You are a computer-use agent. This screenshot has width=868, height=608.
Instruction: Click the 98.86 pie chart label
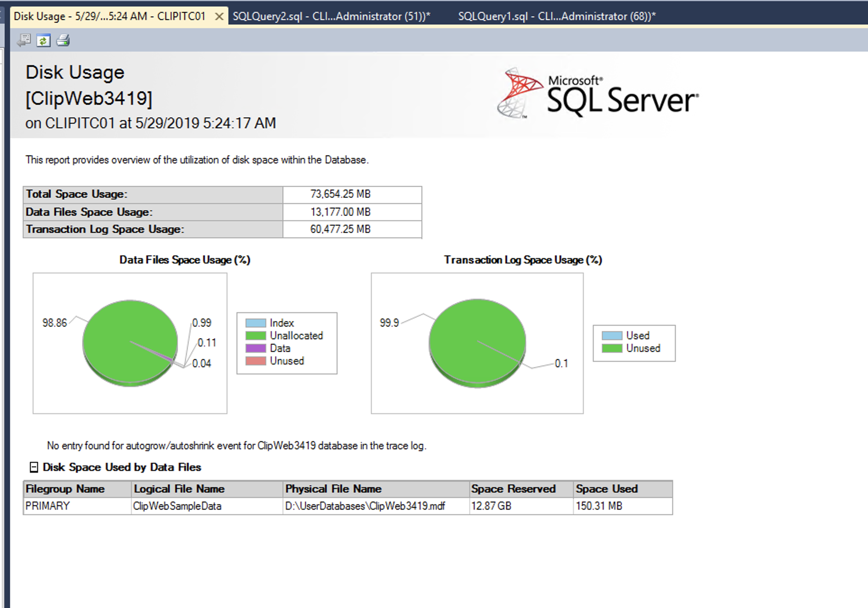pos(55,323)
